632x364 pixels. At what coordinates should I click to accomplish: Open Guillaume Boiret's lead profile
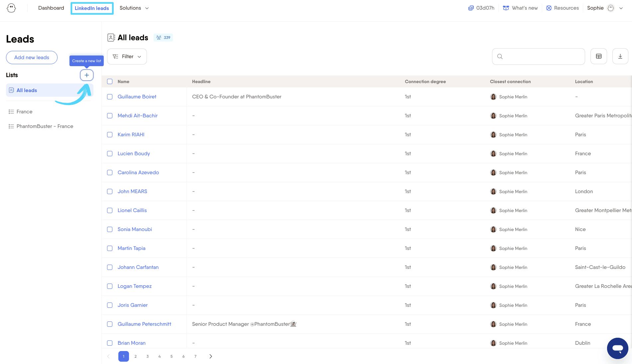[137, 97]
